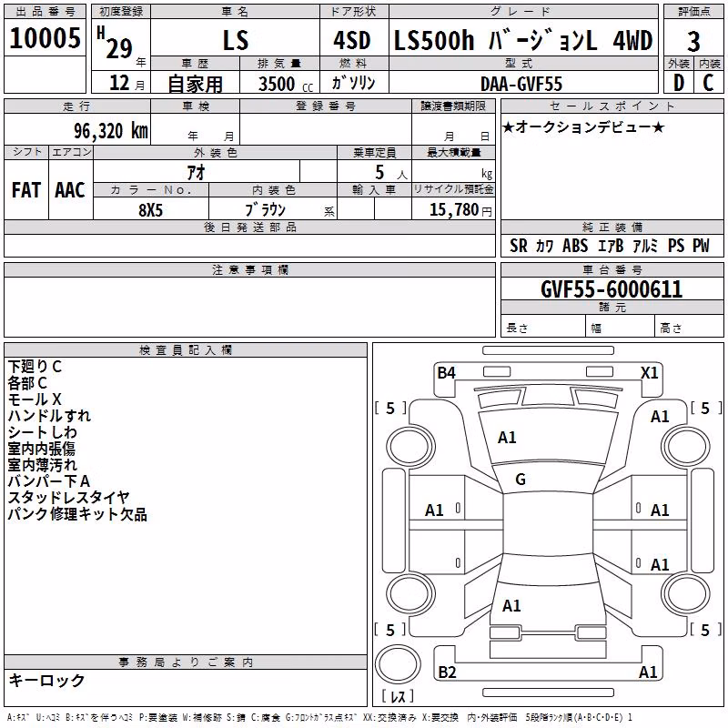Click the カワ leather equipment code

(544, 246)
